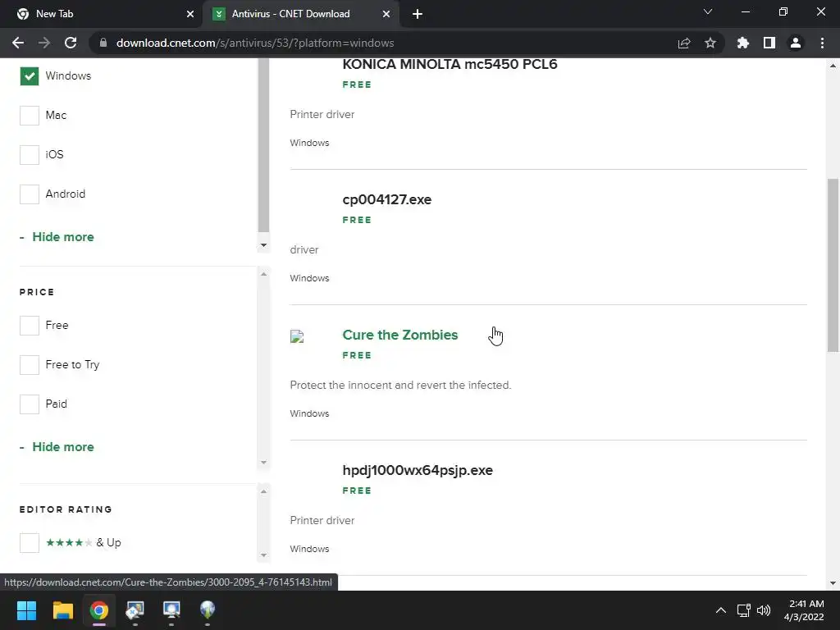The width and height of the screenshot is (840, 630).
Task: Toggle the browser side panel
Action: pyautogui.click(x=769, y=43)
